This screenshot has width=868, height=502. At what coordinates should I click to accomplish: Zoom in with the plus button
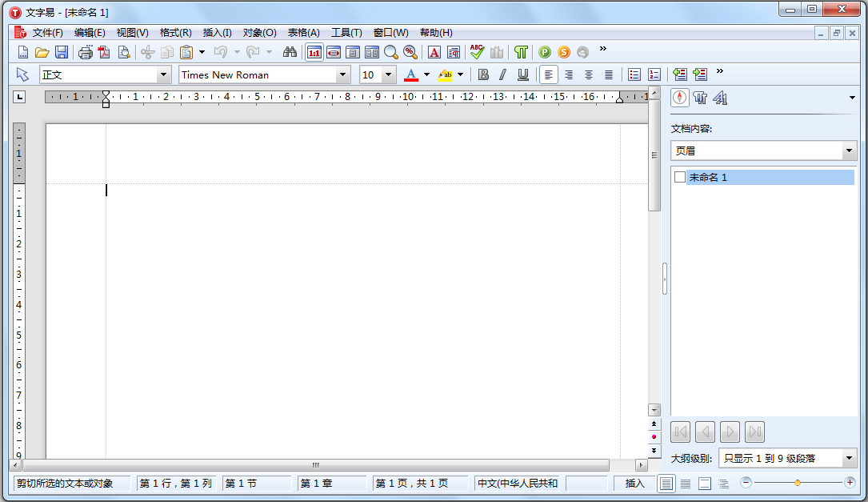pyautogui.click(x=850, y=483)
